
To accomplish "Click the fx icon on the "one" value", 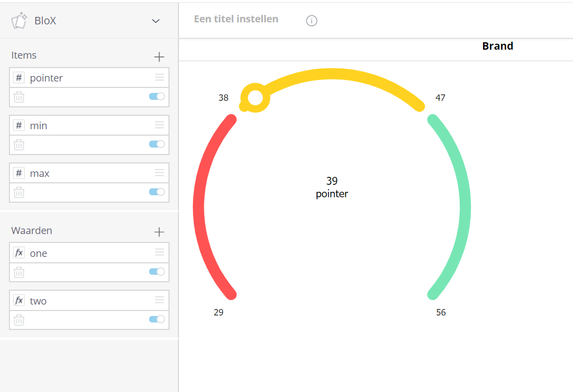I will tap(19, 252).
